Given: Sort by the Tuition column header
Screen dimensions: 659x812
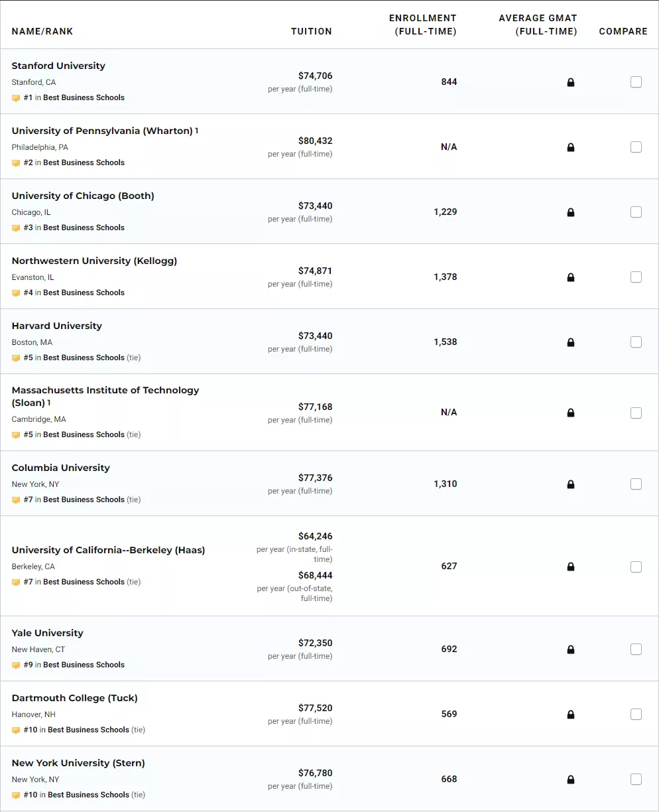Looking at the screenshot, I should point(311,31).
